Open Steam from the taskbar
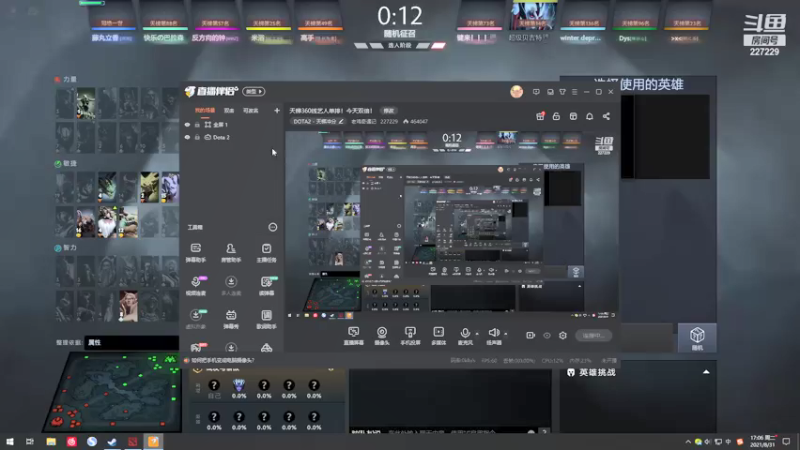 [112, 441]
